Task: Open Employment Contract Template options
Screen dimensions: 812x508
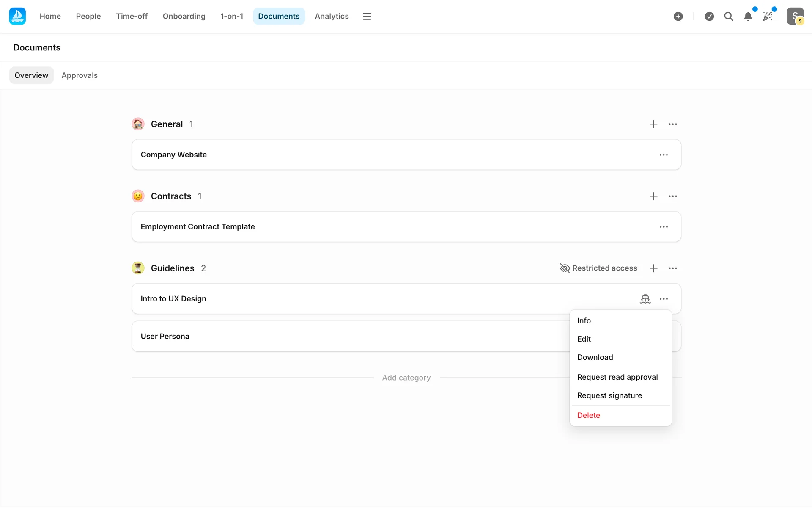Action: pos(664,226)
